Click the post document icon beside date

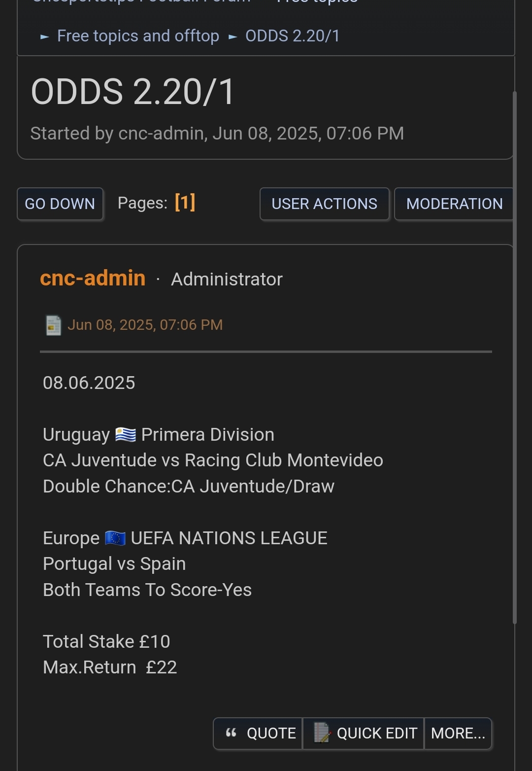pos(53,325)
